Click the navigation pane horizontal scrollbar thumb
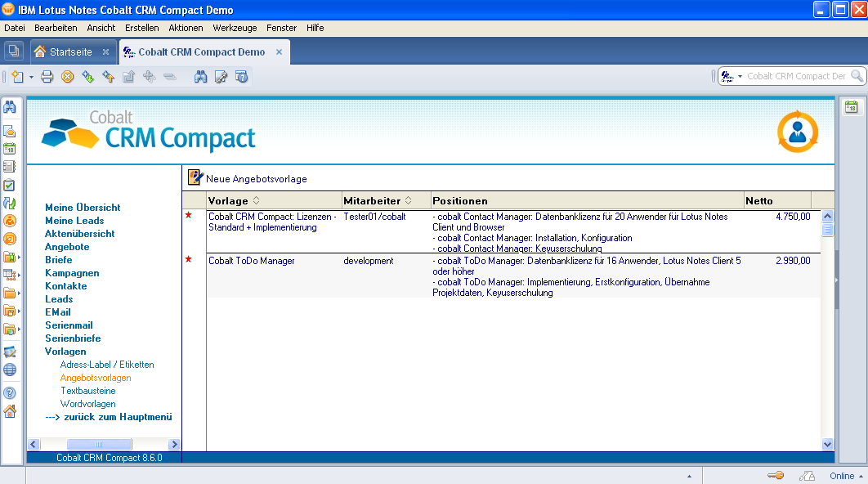 99,444
